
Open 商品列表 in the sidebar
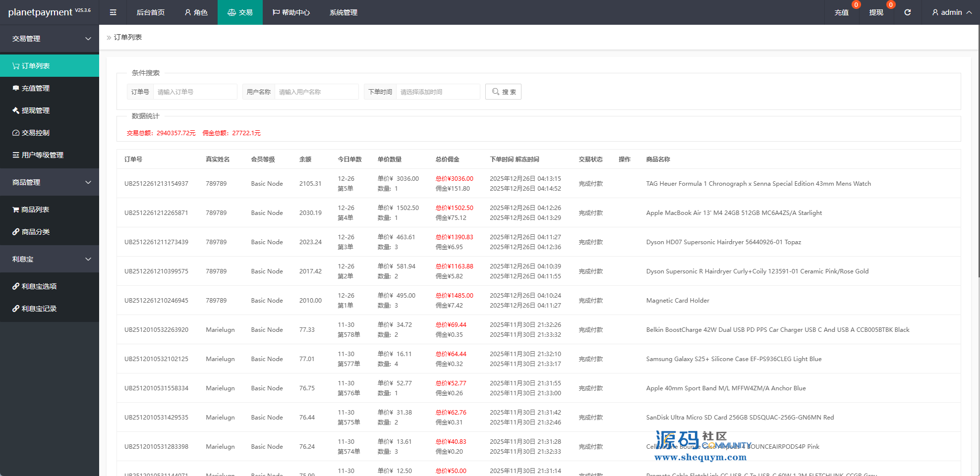point(35,210)
